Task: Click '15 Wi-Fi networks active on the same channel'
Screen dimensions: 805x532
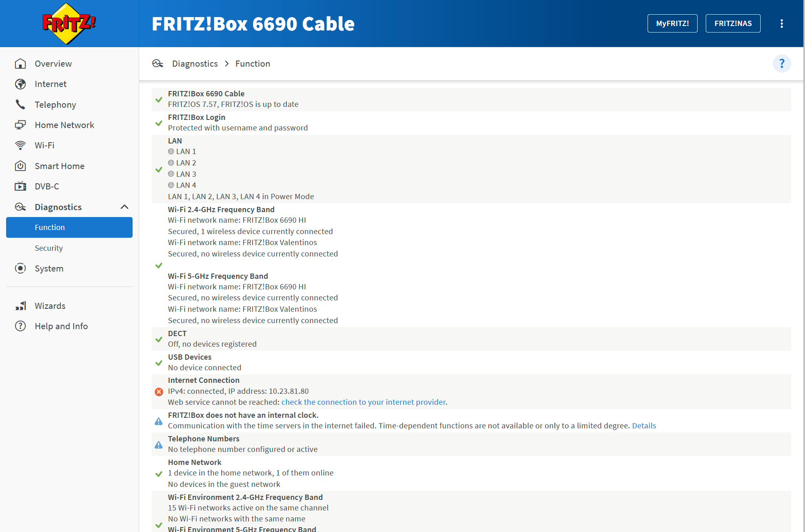Action: click(x=248, y=508)
